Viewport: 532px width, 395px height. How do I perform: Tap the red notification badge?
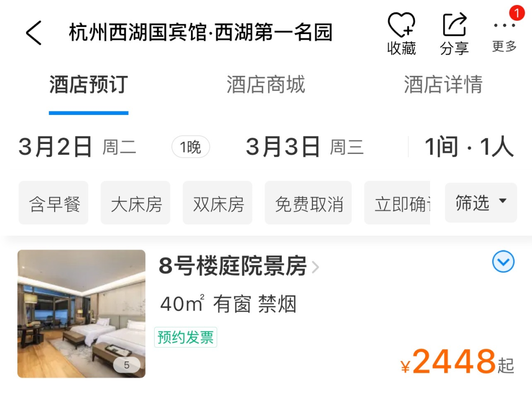(517, 14)
